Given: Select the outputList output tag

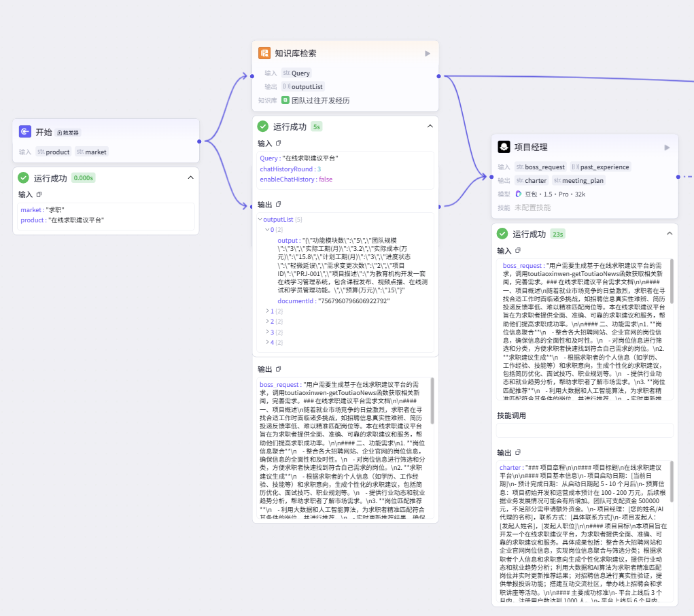Looking at the screenshot, I should click(303, 87).
